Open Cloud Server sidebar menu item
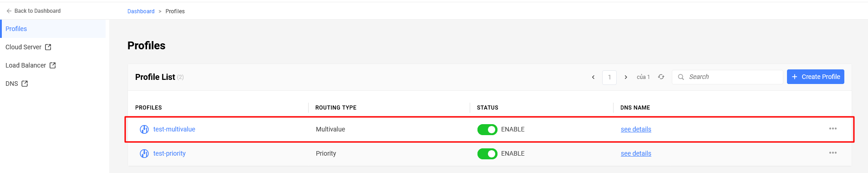The width and height of the screenshot is (868, 173). tap(53, 47)
